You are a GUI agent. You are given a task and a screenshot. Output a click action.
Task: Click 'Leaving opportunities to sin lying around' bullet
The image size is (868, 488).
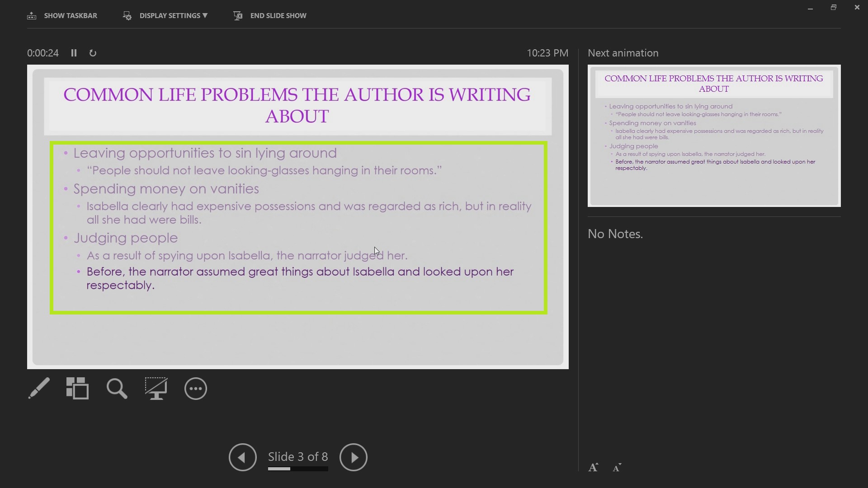click(x=205, y=153)
